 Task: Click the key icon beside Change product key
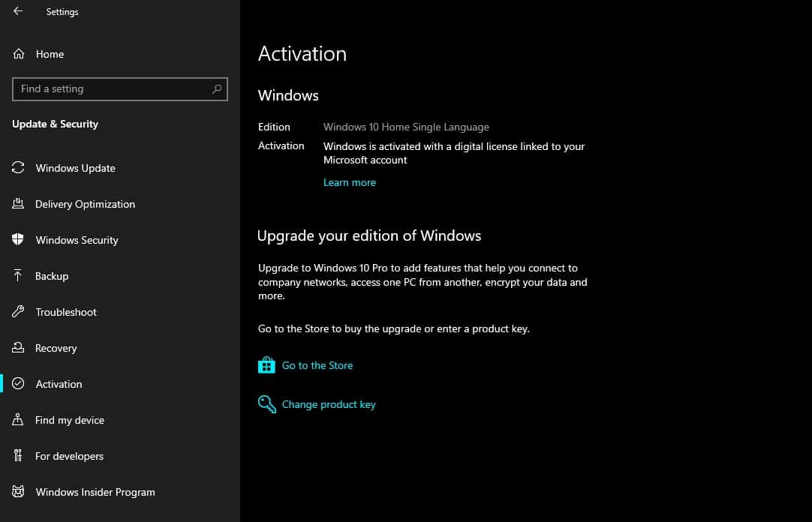tap(266, 403)
